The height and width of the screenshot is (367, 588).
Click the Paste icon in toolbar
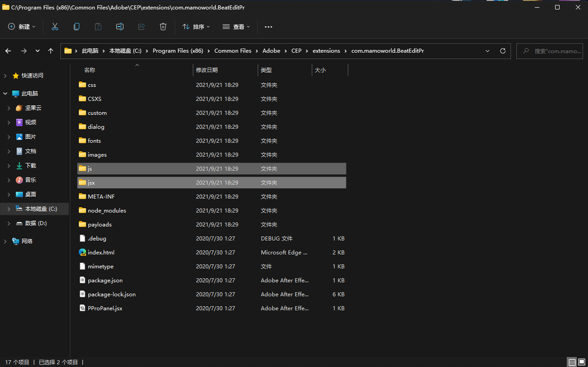pyautogui.click(x=98, y=27)
